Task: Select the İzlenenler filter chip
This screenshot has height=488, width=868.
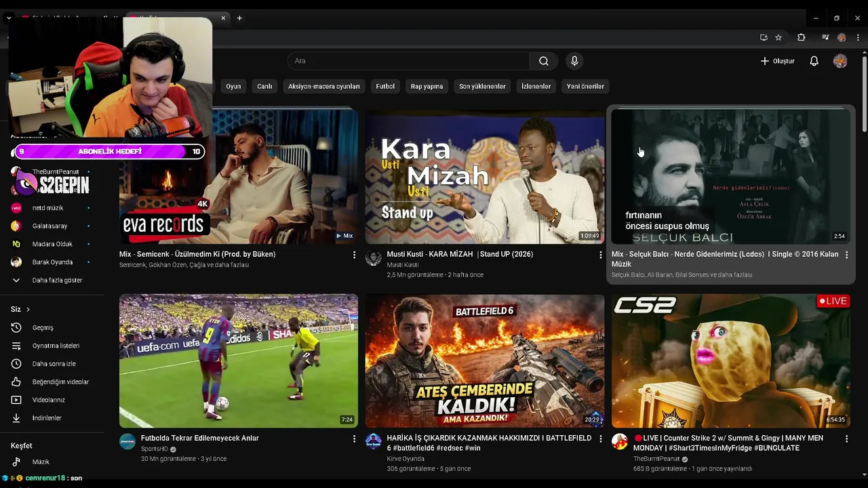Action: 536,86
